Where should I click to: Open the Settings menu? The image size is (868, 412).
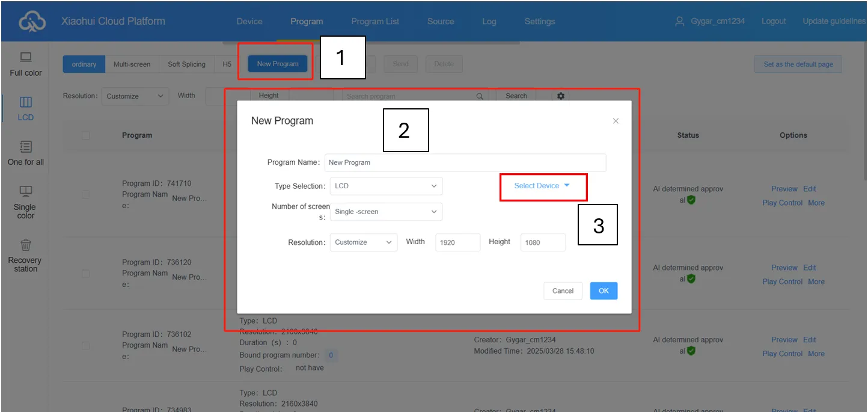pyautogui.click(x=540, y=21)
